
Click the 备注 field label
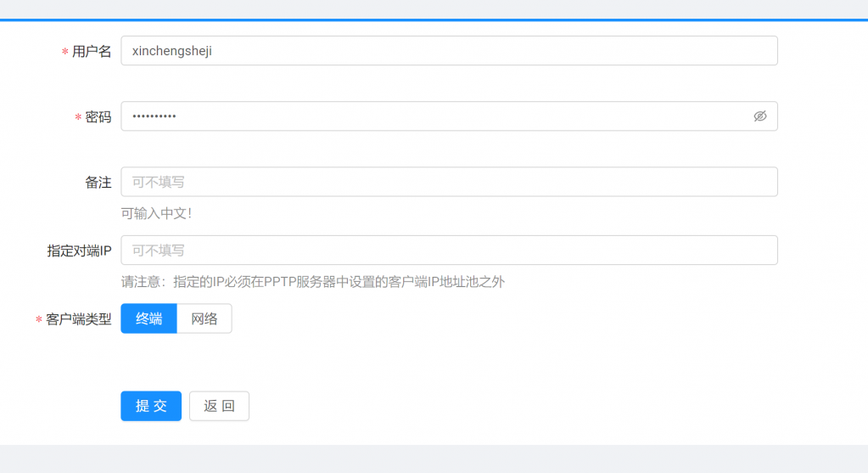98,183
